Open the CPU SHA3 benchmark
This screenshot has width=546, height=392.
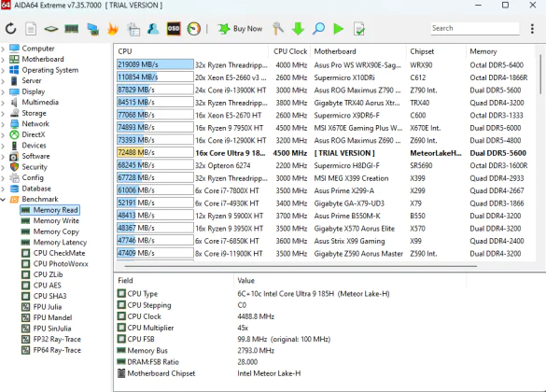[49, 296]
